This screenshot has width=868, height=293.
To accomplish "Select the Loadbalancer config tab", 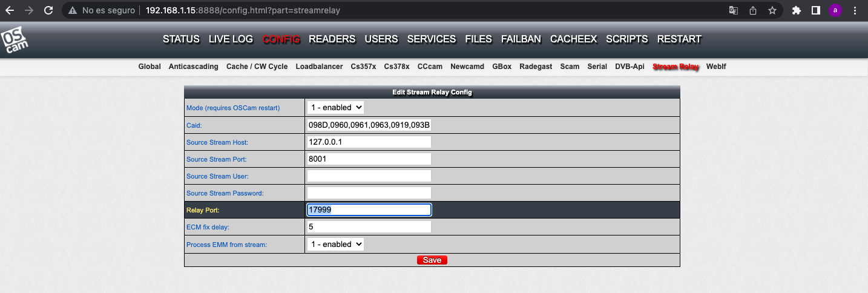I will 319,67.
